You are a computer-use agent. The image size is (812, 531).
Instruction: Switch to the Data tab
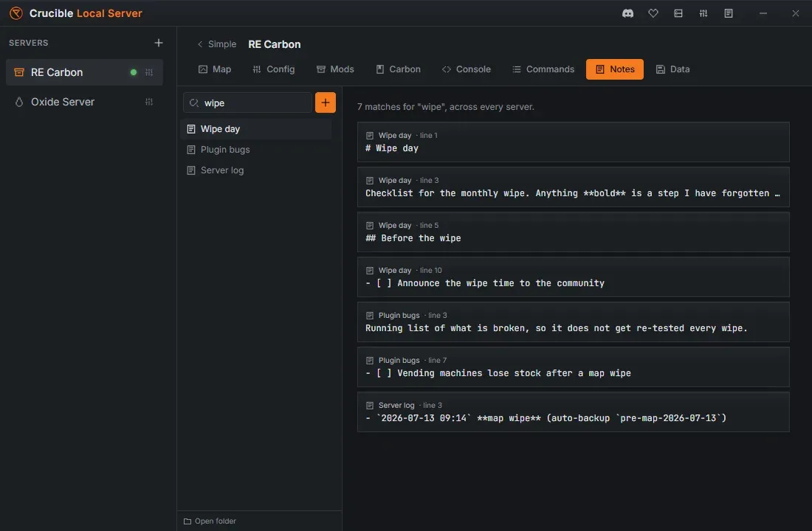point(672,69)
